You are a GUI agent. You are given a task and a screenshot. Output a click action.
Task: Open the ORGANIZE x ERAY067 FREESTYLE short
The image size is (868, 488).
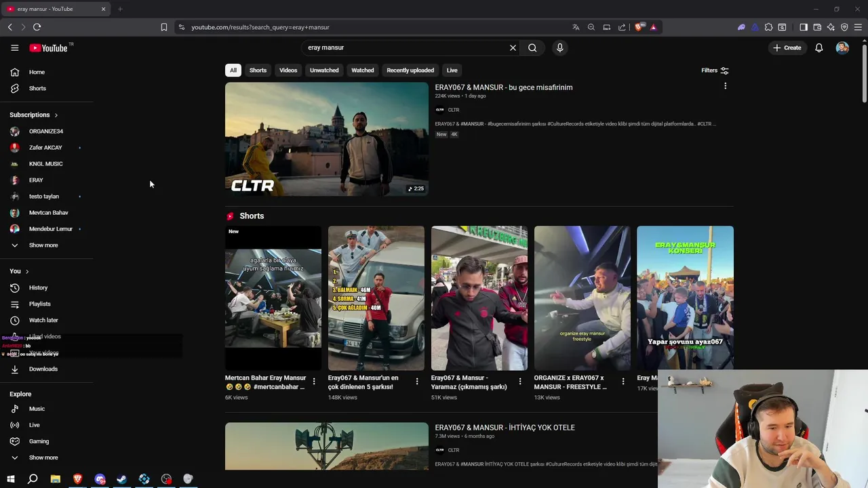click(x=583, y=298)
